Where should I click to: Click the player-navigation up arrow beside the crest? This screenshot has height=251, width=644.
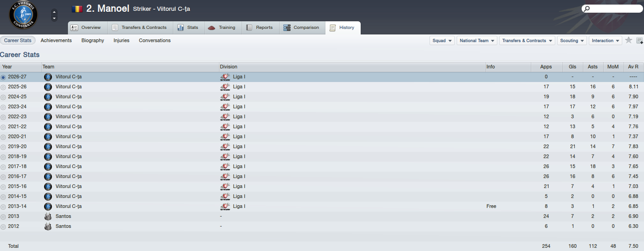tap(54, 12)
